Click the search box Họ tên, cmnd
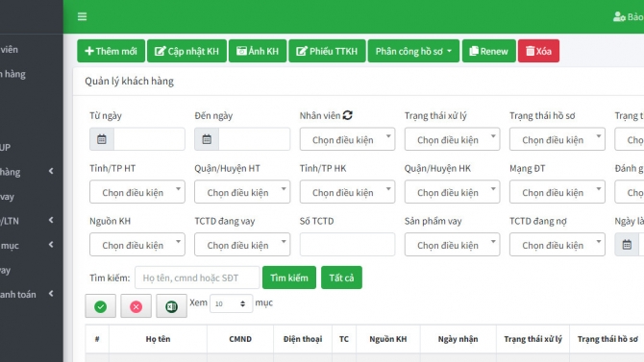The image size is (644, 362). [x=197, y=278]
